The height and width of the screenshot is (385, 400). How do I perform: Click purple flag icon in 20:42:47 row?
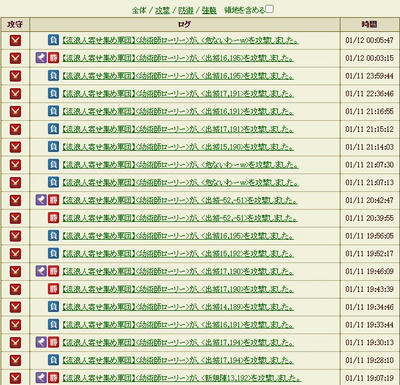(x=41, y=200)
